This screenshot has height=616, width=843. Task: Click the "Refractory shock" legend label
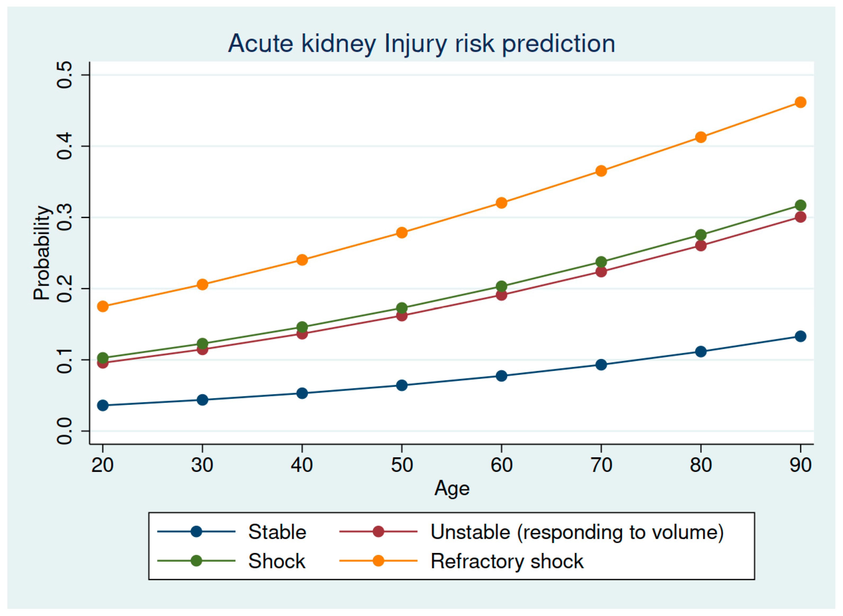(507, 561)
